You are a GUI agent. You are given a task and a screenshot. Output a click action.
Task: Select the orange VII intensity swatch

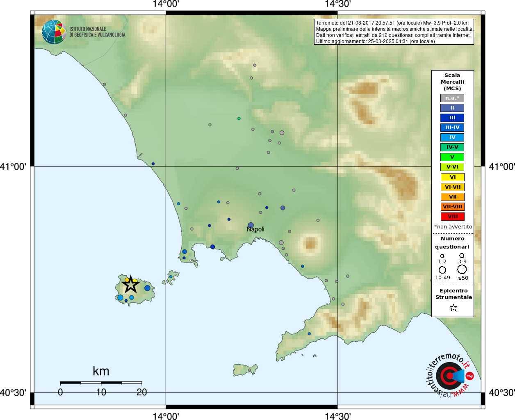(x=452, y=197)
